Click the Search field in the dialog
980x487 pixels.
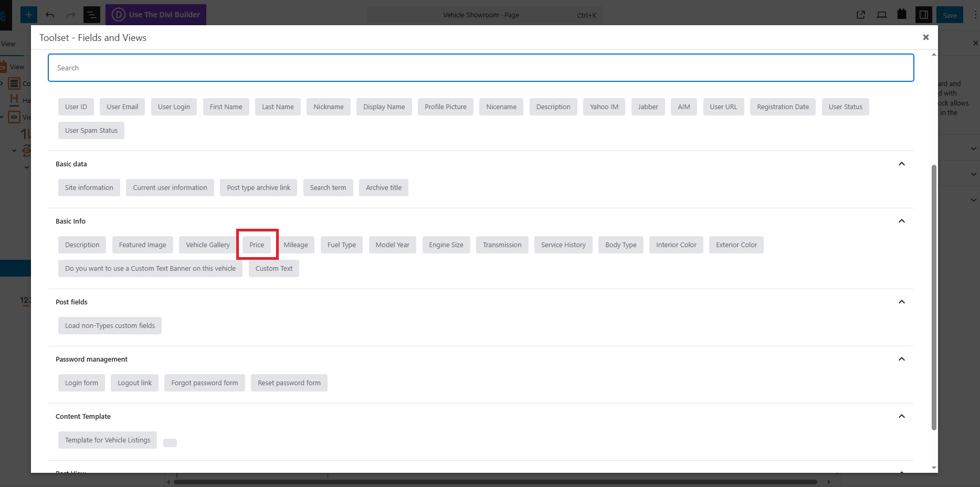481,68
